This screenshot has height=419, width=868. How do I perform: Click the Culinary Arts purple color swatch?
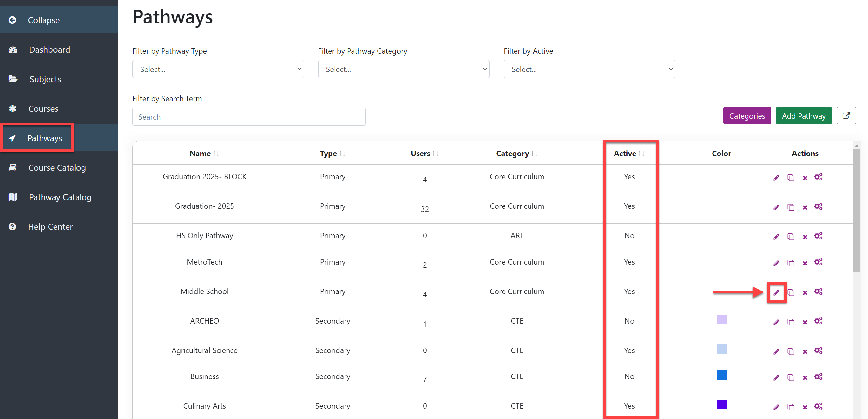721,404
